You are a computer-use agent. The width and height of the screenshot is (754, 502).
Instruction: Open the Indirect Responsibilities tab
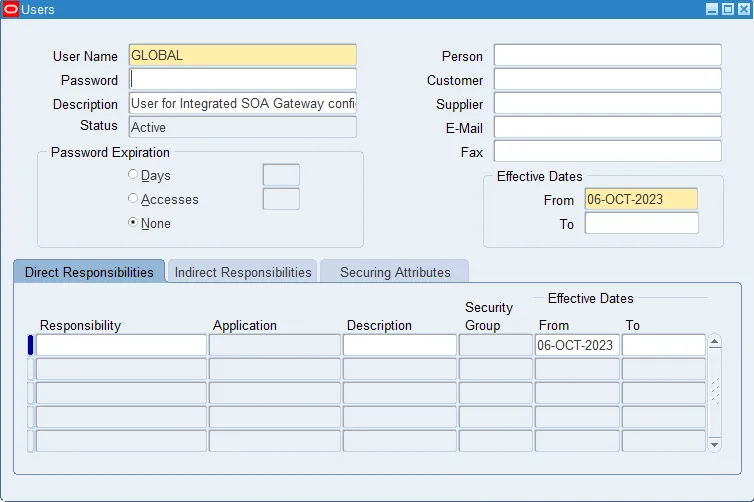[243, 272]
